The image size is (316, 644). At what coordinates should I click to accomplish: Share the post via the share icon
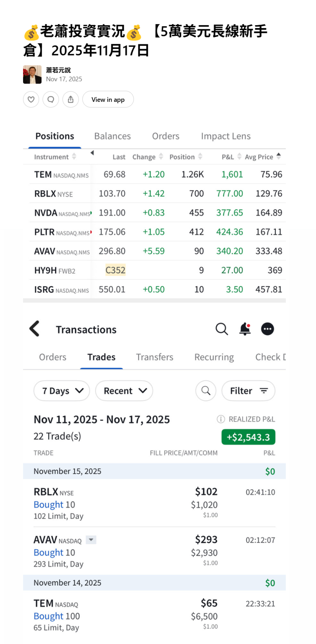pos(71,99)
